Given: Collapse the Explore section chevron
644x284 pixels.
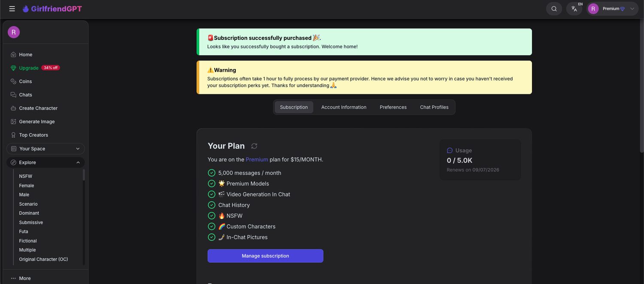Looking at the screenshot, I should point(78,162).
